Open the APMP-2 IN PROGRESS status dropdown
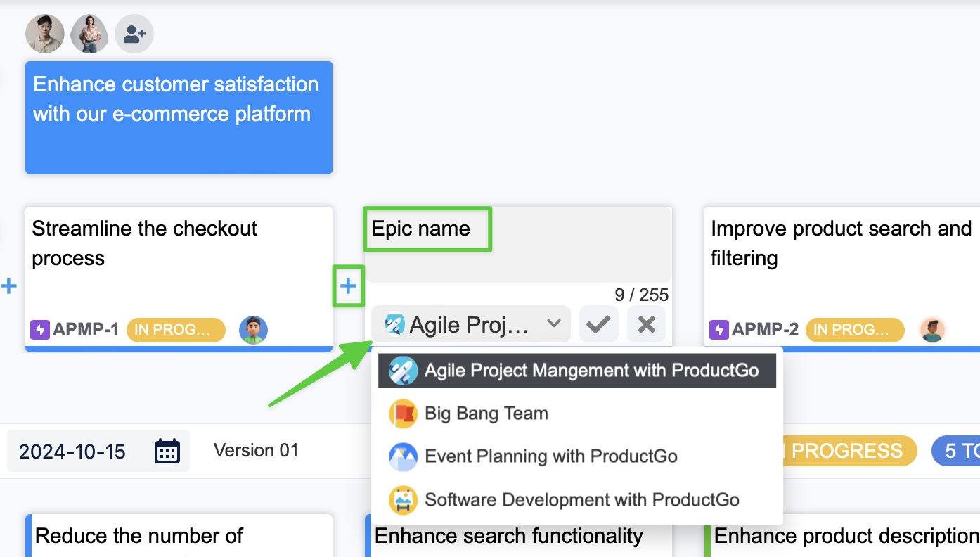Screen dimensions: 980x557 coord(855,329)
